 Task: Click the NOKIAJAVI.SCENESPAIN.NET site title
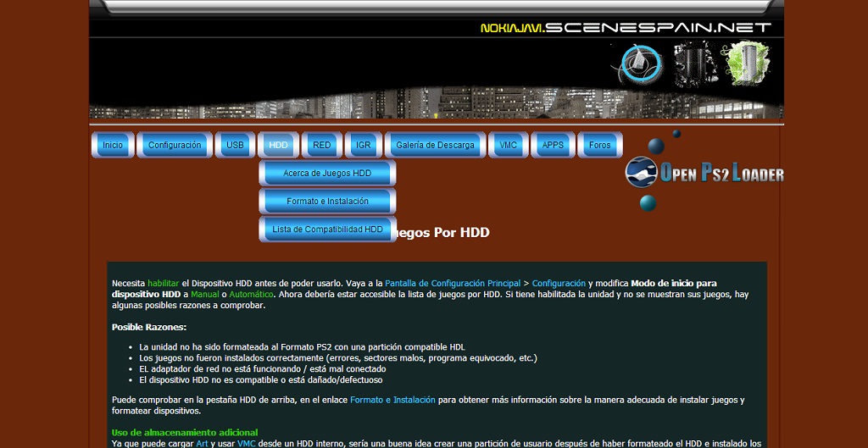pos(626,27)
